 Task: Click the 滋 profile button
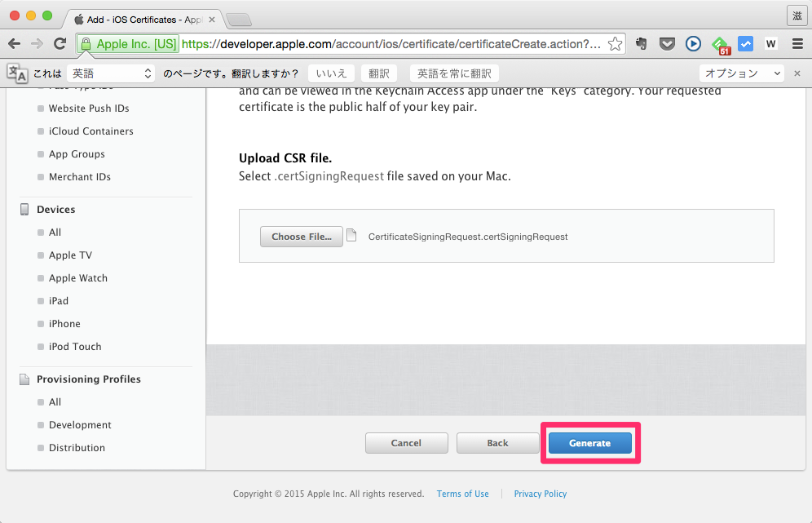[x=797, y=16]
